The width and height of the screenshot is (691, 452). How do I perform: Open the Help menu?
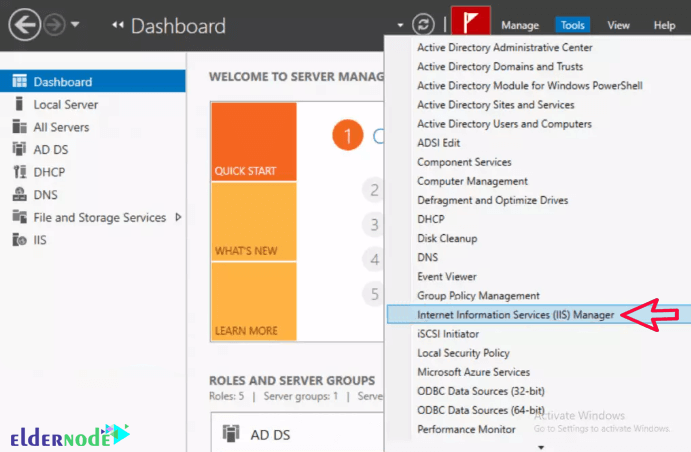664,26
